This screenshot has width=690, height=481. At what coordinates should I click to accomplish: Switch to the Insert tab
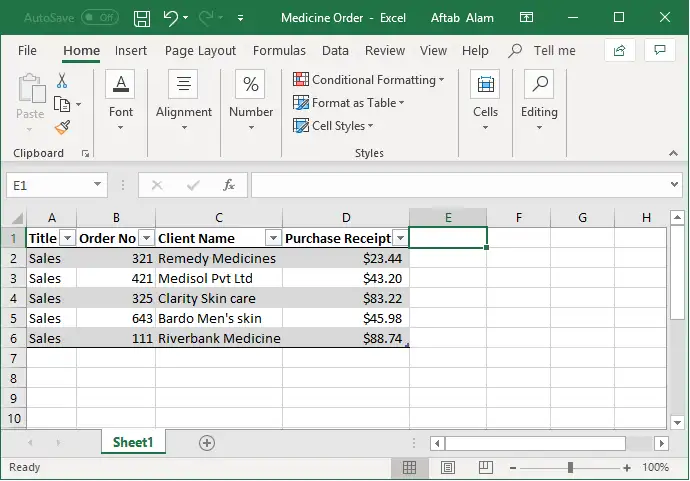(131, 51)
